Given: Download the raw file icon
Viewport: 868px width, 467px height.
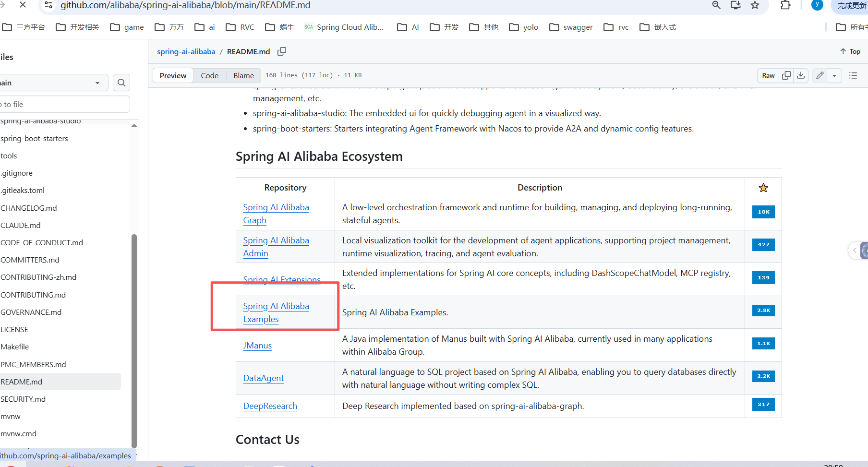Looking at the screenshot, I should 801,75.
